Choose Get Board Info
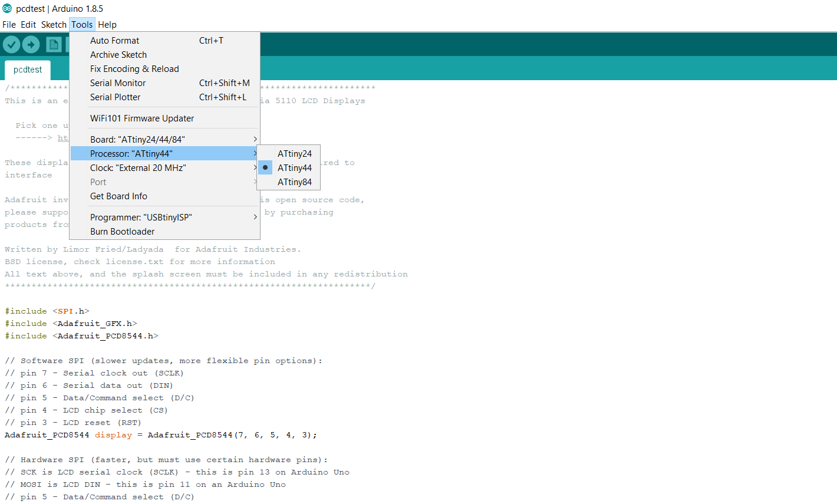This screenshot has height=504, width=837. (x=164, y=196)
